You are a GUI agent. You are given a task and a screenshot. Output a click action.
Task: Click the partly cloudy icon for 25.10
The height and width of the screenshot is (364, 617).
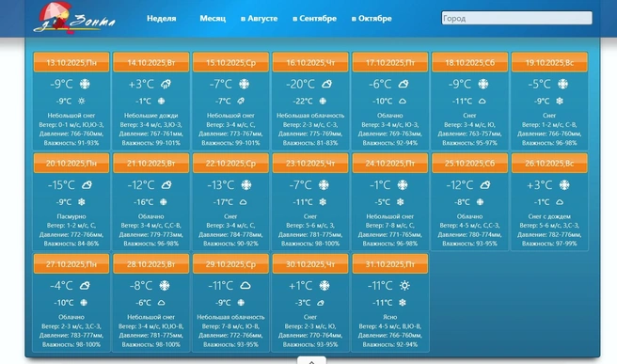[x=485, y=185]
